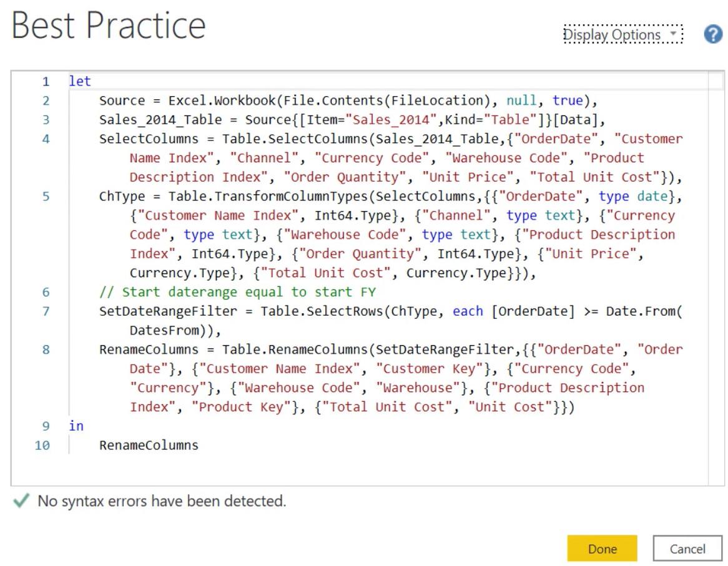Click 'No syntax errors have been detected' message
Viewport: 728px width, 566px height.
point(162,500)
